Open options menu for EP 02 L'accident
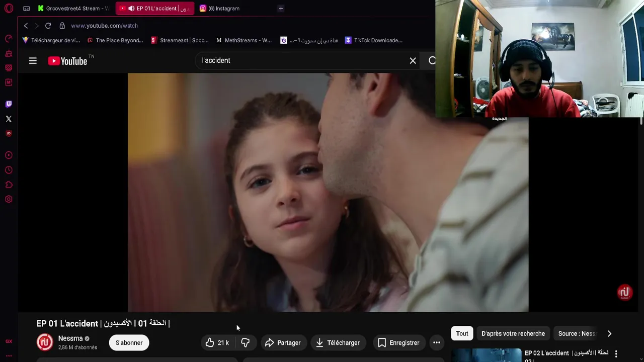Viewport: 644px width, 362px height. click(616, 354)
